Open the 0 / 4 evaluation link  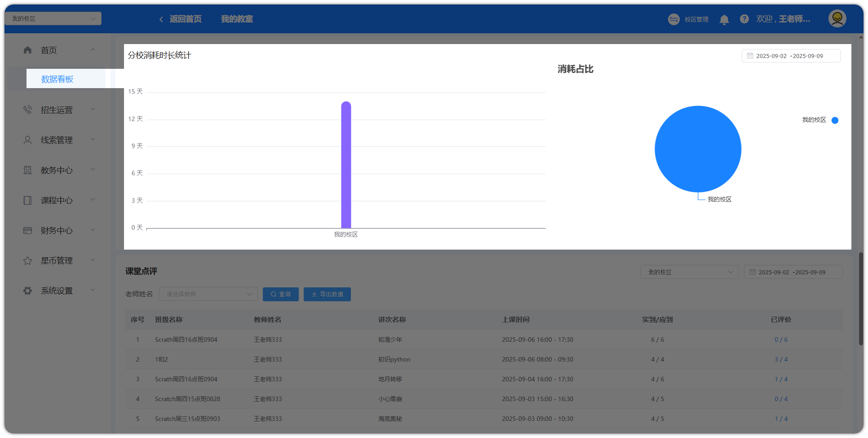(x=781, y=399)
